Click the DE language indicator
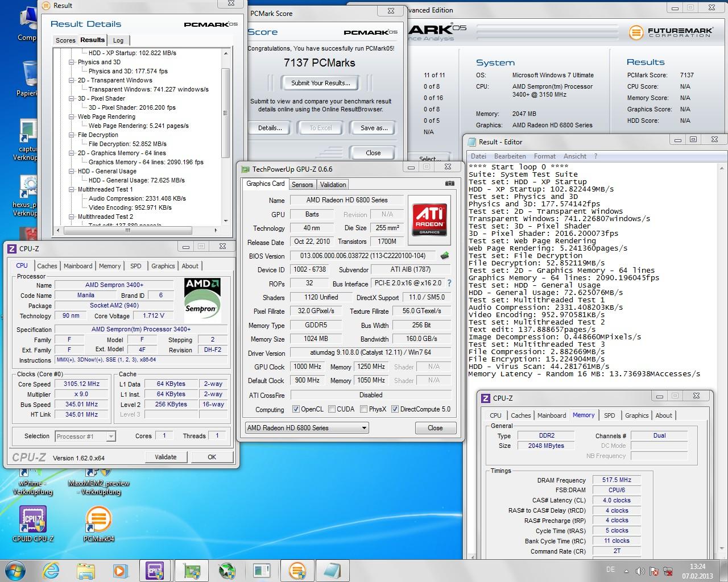 coord(610,569)
